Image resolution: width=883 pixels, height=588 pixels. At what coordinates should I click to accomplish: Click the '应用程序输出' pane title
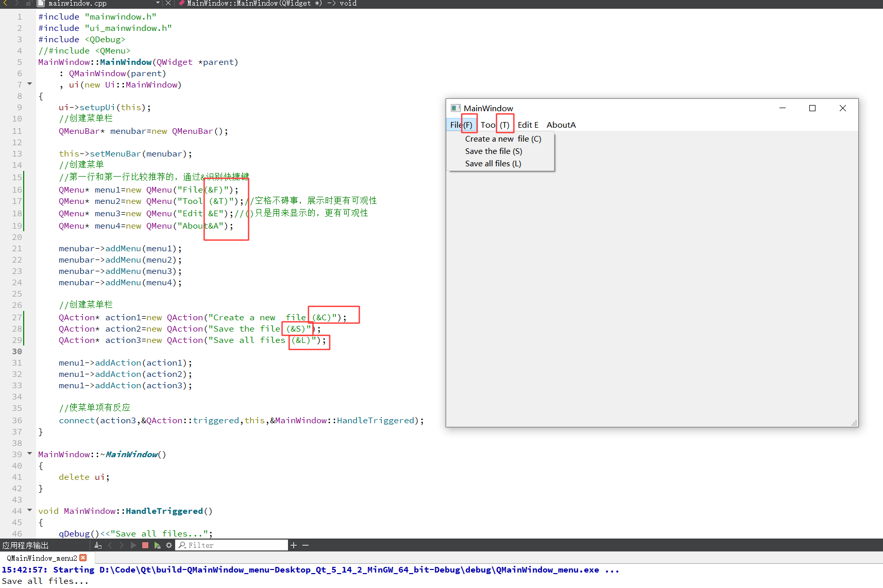(25, 545)
